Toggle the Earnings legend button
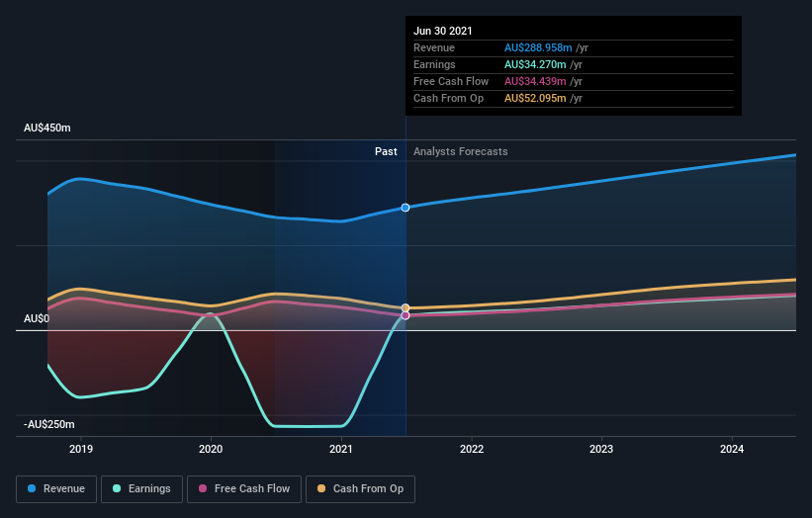The image size is (812, 518). pos(141,489)
